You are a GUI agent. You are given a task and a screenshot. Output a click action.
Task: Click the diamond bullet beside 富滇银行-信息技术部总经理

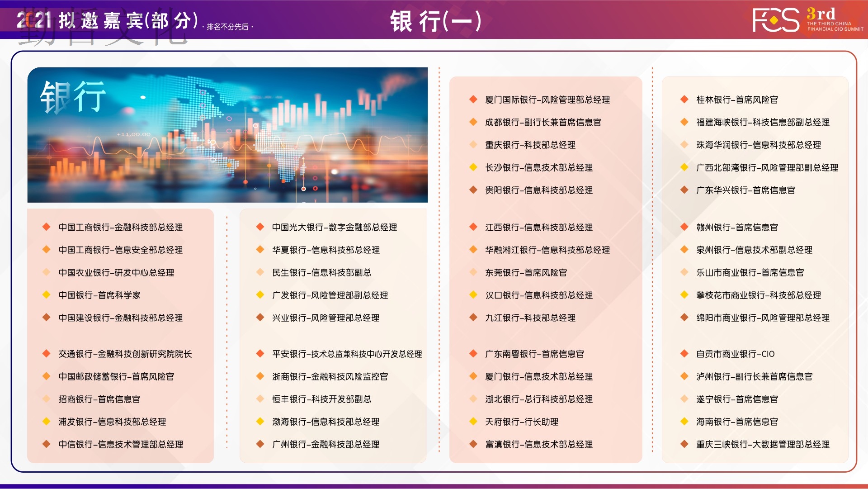coord(473,444)
